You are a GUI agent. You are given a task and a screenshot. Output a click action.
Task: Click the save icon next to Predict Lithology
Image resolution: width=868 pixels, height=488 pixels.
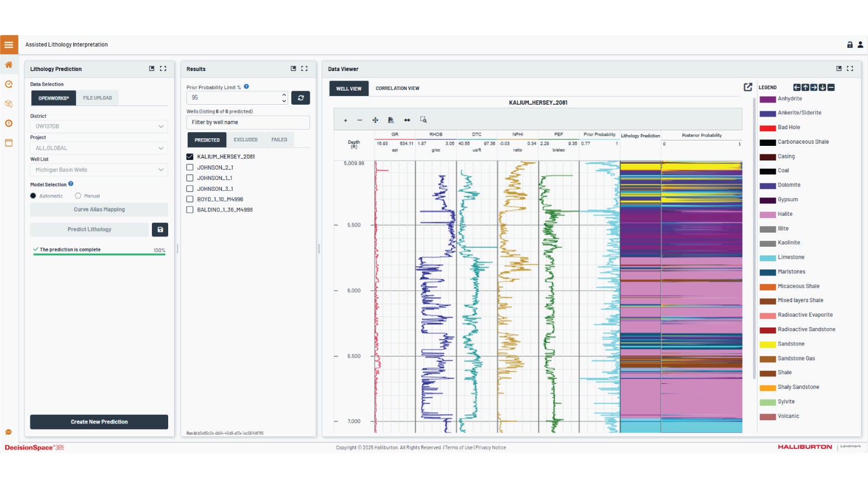coord(160,230)
